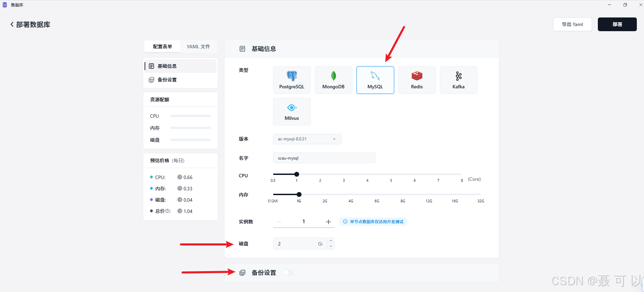This screenshot has height=292, width=644.
Task: Click the 备份设置 section header icon
Action: 242,272
